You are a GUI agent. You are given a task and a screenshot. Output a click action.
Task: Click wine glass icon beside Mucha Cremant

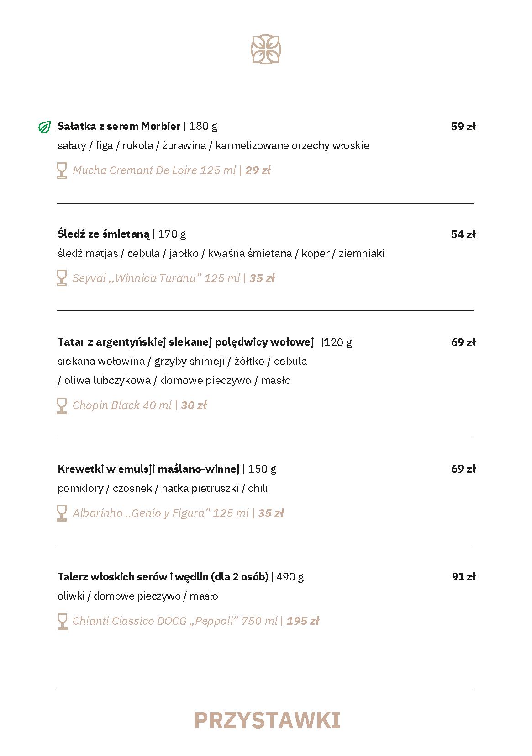62,170
